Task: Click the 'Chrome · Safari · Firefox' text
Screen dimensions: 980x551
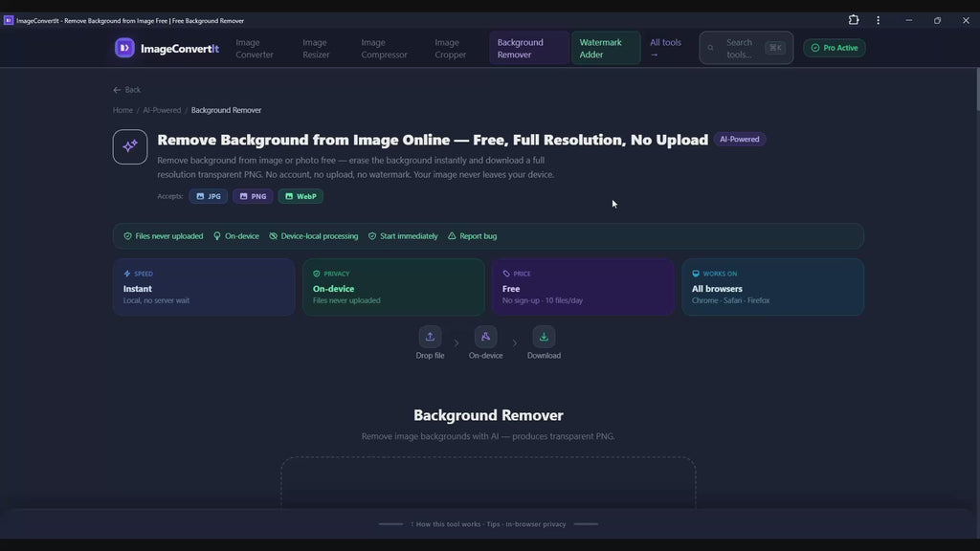Action: click(x=730, y=300)
